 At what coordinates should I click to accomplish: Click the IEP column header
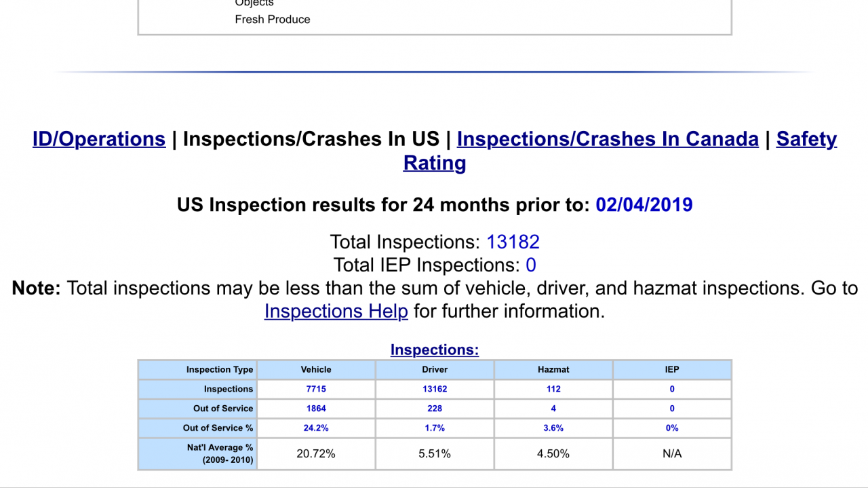672,370
